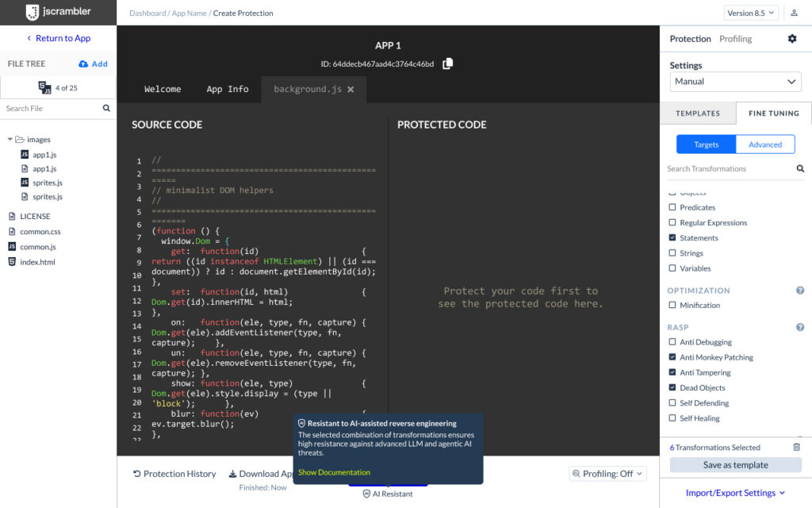Viewport: 812px width, 508px height.
Task: Enable the Variables checkbox
Action: click(x=672, y=268)
